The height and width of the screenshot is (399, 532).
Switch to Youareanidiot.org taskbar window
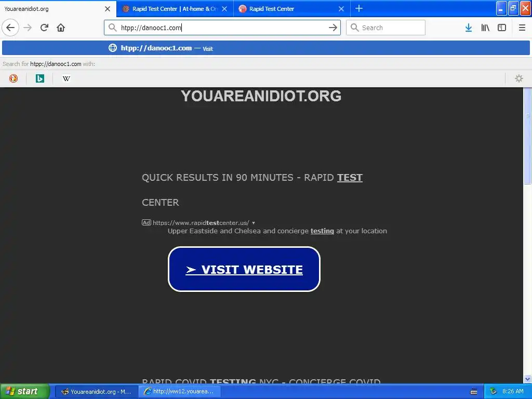coord(96,392)
